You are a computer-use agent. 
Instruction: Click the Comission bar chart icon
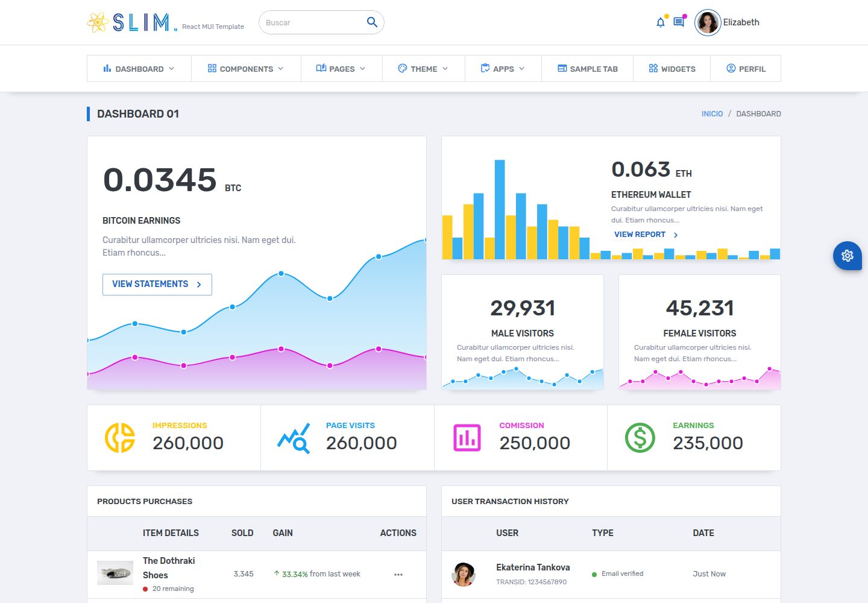(x=467, y=438)
